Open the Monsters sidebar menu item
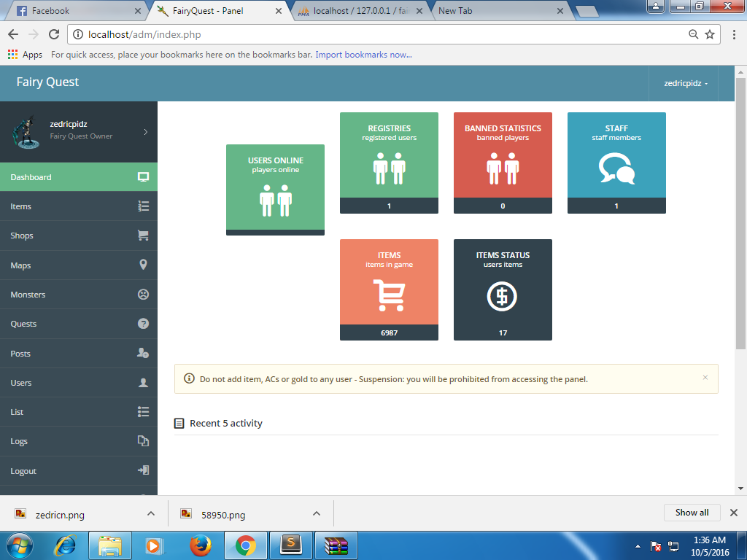Viewport: 747px width, 560px height. point(79,295)
